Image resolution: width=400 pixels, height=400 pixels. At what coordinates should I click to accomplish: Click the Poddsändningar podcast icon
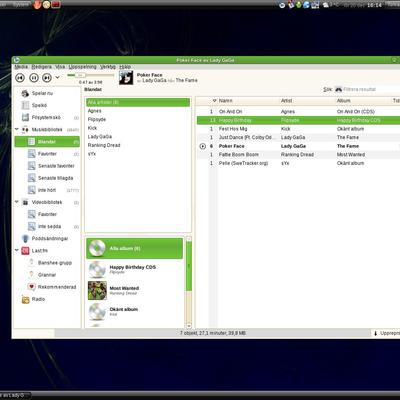pyautogui.click(x=25, y=238)
